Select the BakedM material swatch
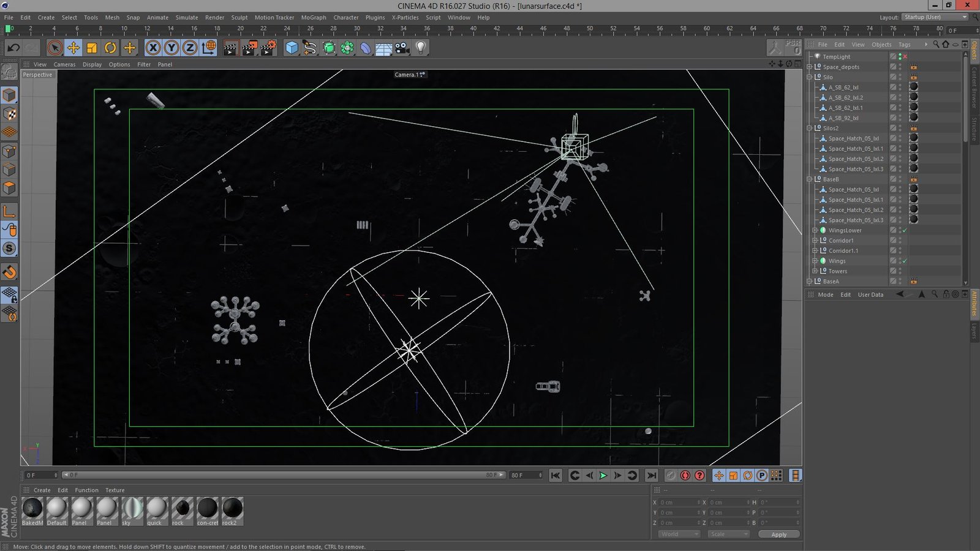 click(32, 509)
